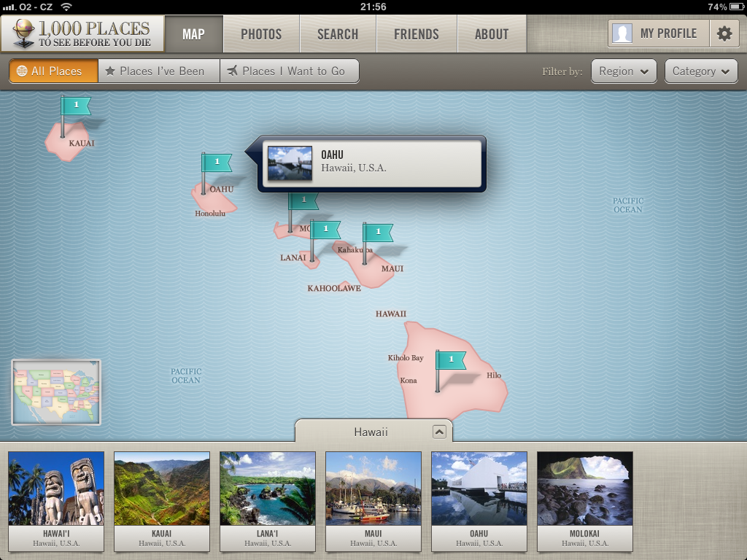Tap the profile avatar icon
The width and height of the screenshot is (747, 560).
(622, 34)
